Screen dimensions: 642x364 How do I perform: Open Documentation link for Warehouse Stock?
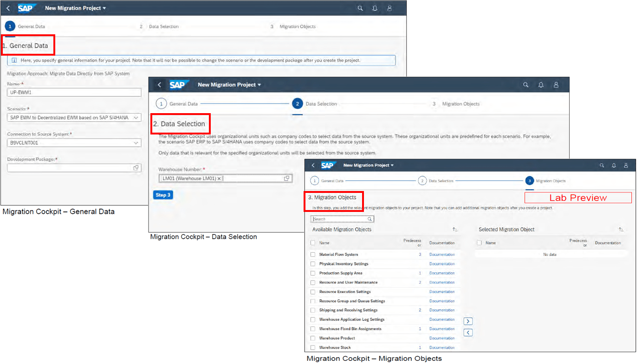click(442, 347)
